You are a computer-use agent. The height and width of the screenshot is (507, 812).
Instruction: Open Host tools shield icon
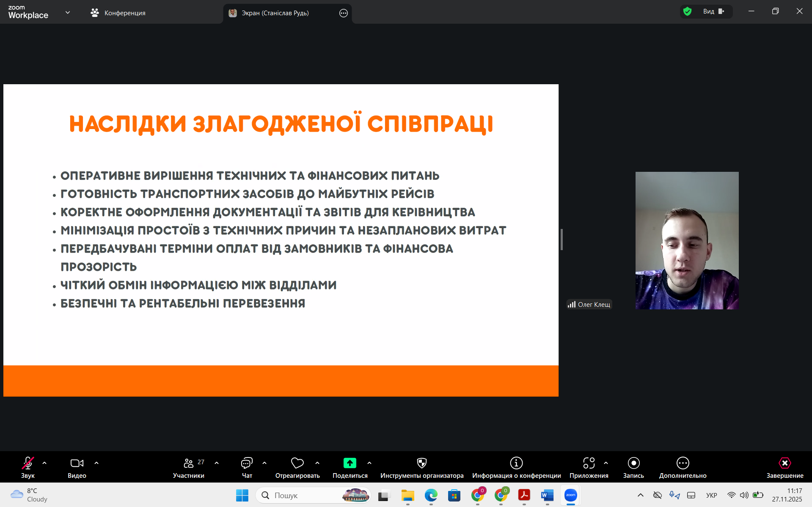(x=421, y=463)
